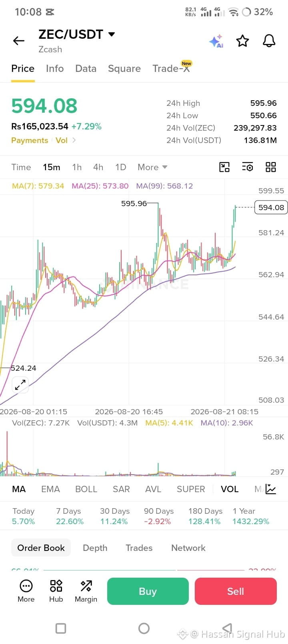
Task: Enable SUPER indicator
Action: (x=191, y=489)
